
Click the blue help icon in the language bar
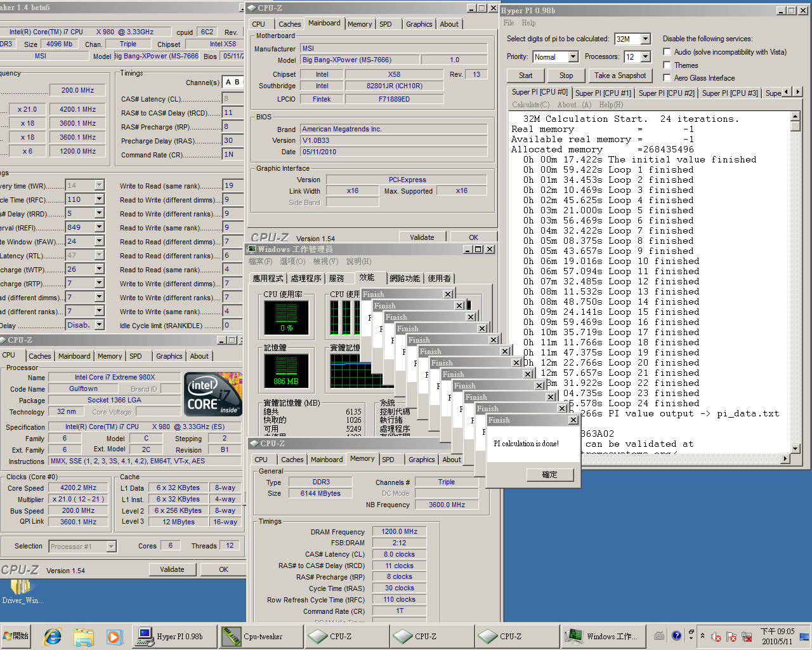point(676,635)
